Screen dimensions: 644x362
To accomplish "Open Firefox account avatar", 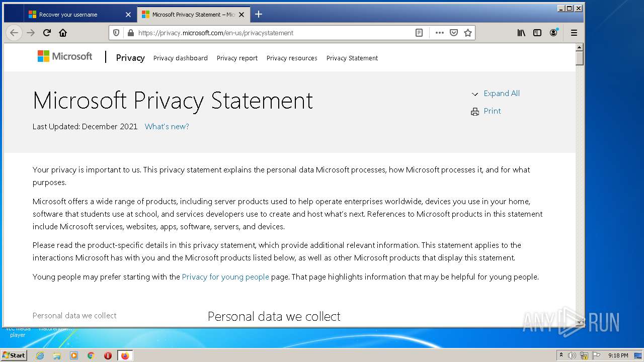I will coord(554,33).
